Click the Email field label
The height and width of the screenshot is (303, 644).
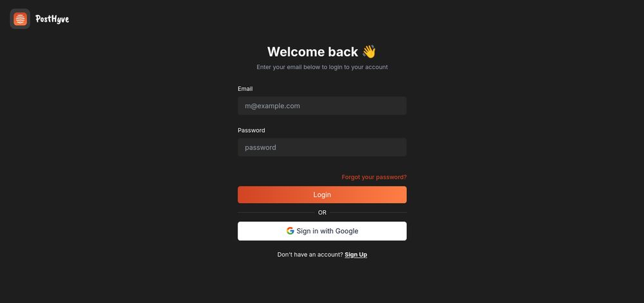point(245,89)
